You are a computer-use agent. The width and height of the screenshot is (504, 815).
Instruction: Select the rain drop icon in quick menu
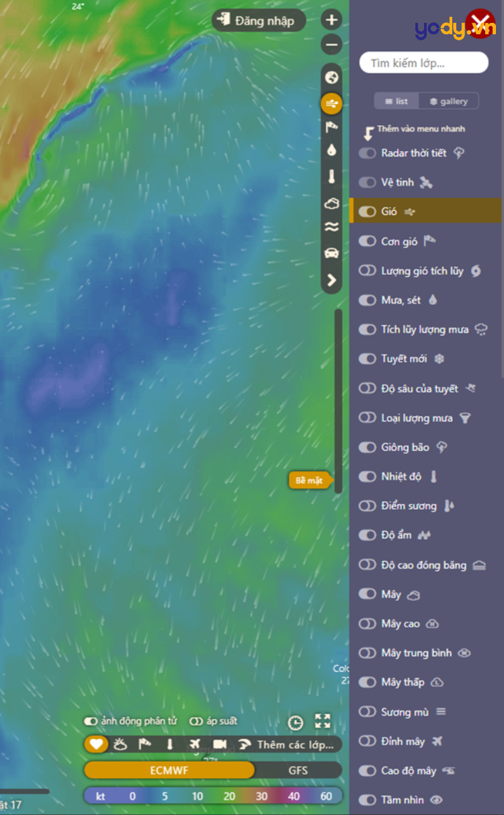point(331,151)
